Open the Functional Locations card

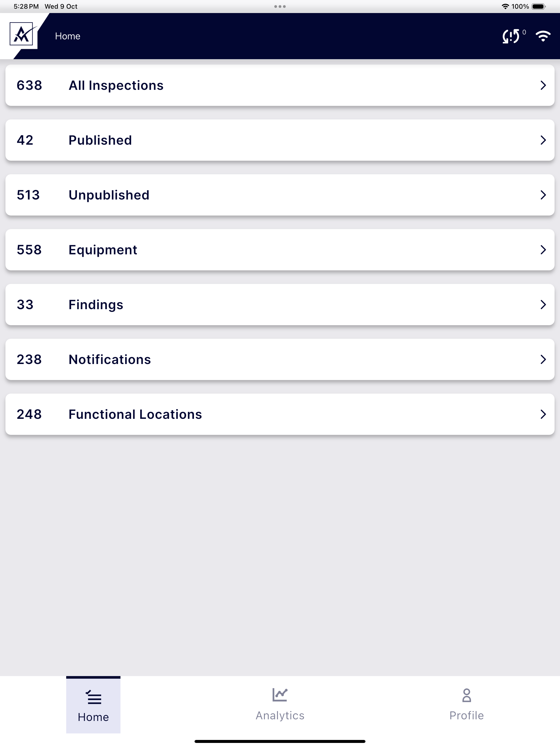[x=280, y=414]
